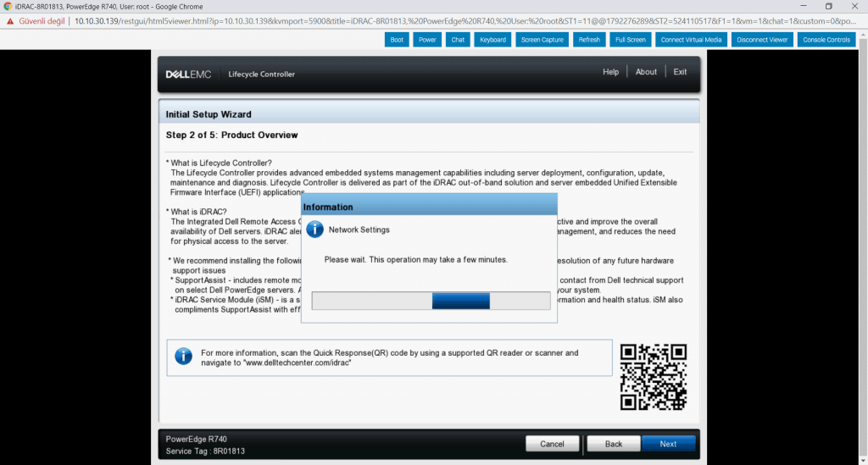Take a Screen Capture
This screenshot has width=868, height=465.
(542, 40)
